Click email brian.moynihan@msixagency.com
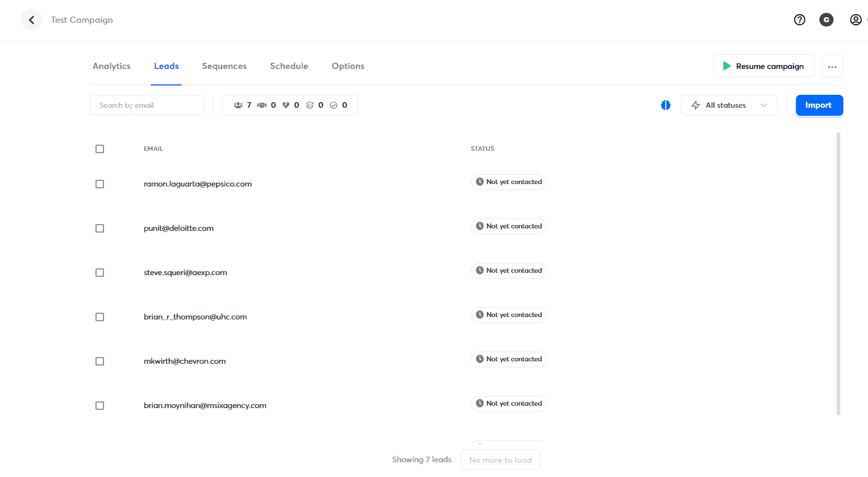 205,406
